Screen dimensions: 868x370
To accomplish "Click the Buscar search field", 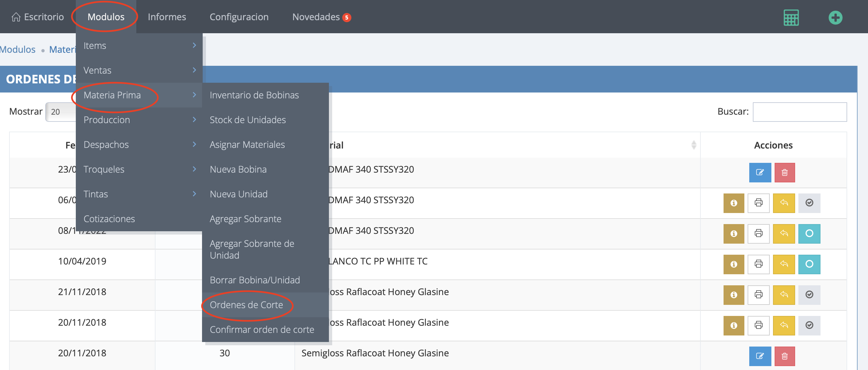I will [799, 112].
